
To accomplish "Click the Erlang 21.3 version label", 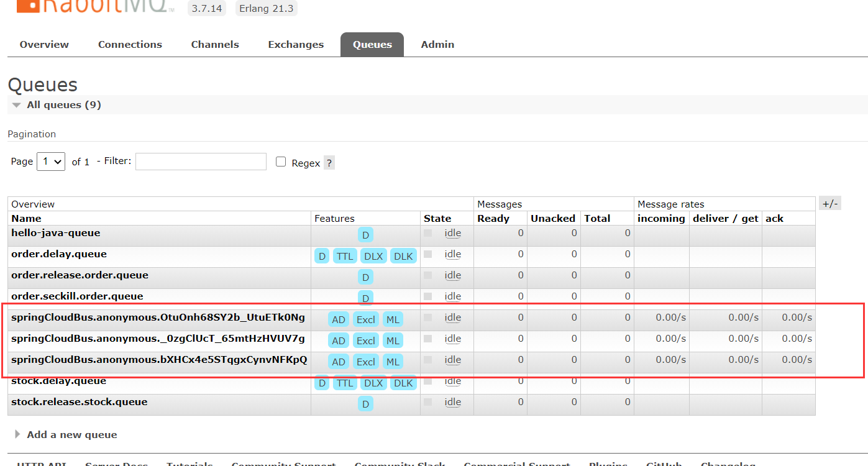I will pos(266,8).
